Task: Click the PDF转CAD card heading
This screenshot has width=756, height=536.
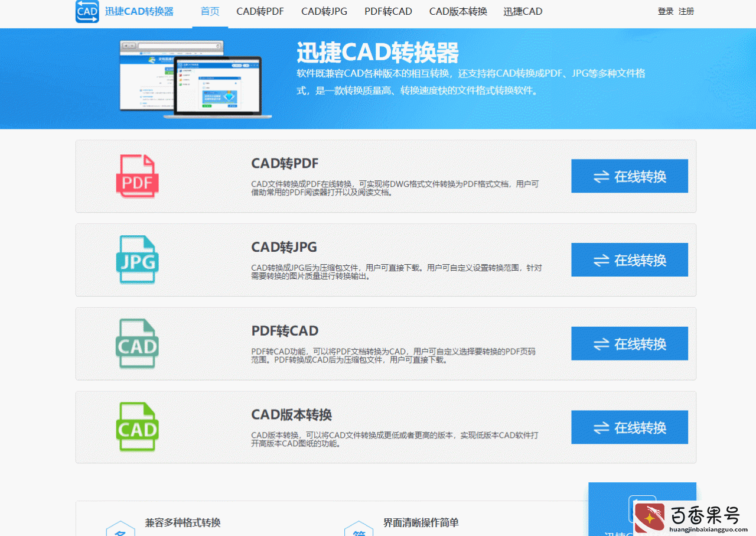Action: click(x=285, y=331)
